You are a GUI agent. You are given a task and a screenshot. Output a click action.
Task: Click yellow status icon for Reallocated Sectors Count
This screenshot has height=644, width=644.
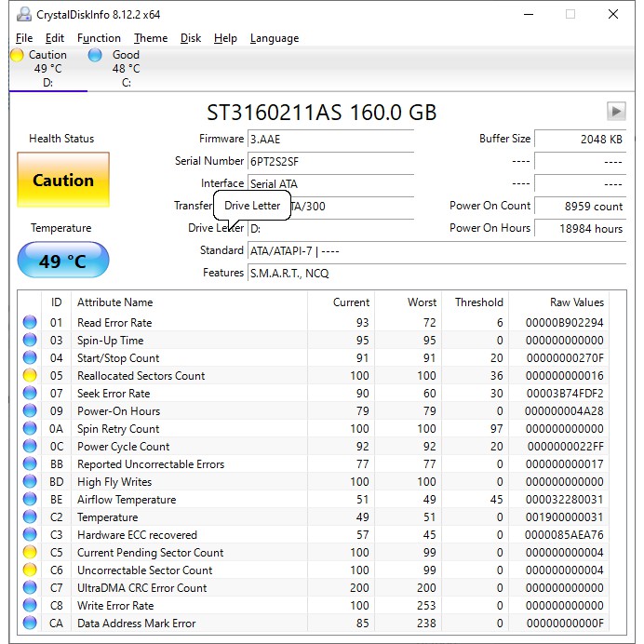coord(31,376)
